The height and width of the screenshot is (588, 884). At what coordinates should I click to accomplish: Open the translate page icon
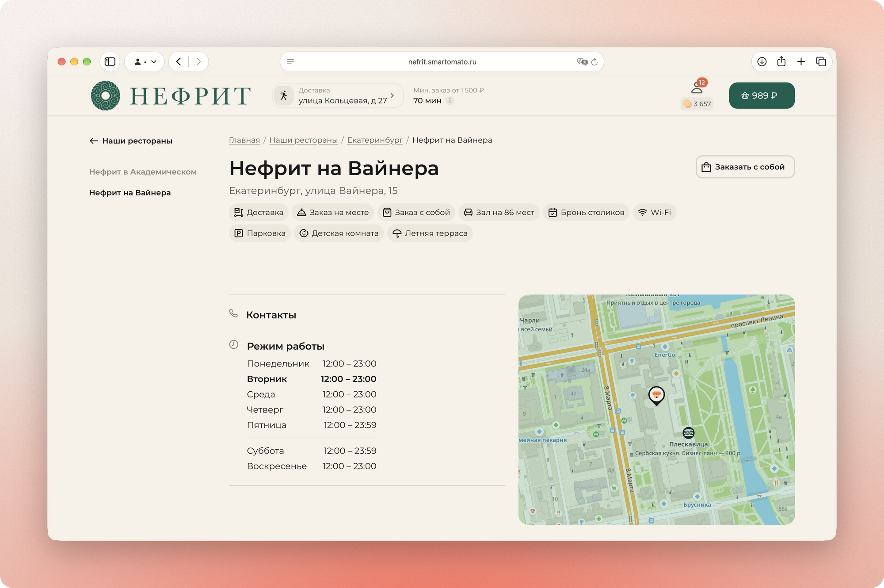[582, 61]
